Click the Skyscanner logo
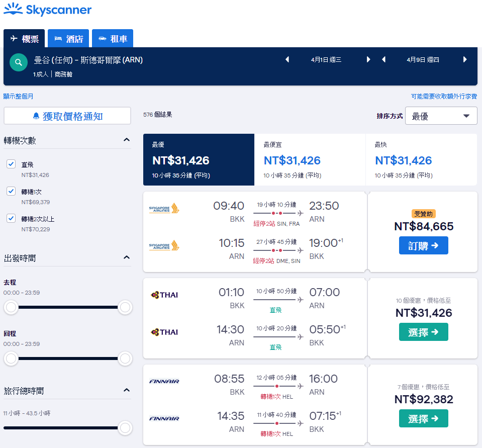This screenshot has width=482, height=448. pyautogui.click(x=48, y=10)
